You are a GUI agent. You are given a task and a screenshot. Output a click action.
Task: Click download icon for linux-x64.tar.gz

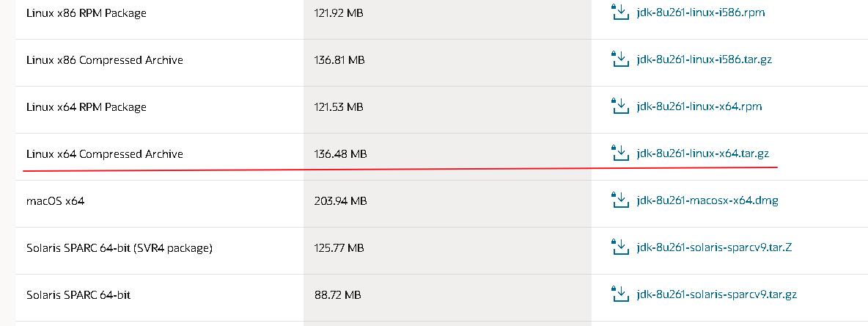619,153
